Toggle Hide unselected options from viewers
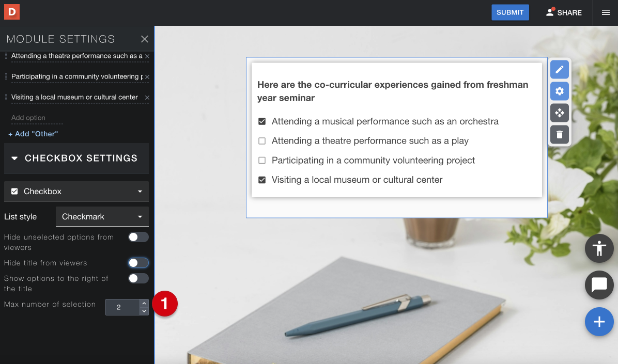 pyautogui.click(x=138, y=237)
